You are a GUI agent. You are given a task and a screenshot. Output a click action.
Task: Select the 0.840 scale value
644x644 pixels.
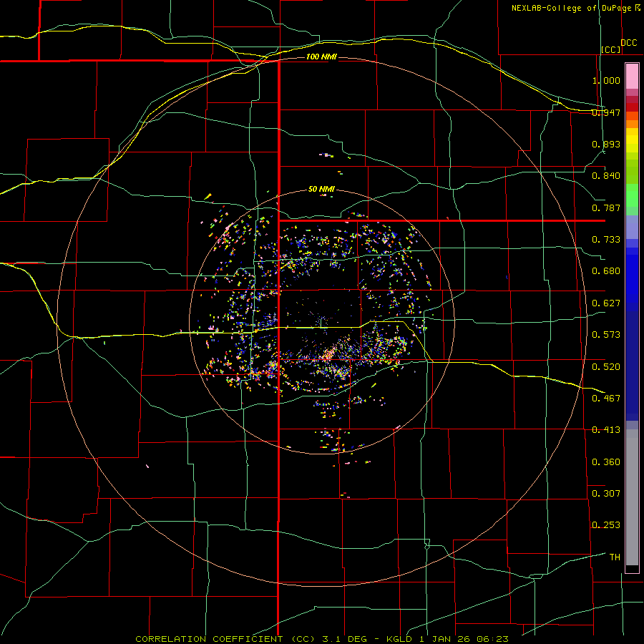coord(606,176)
